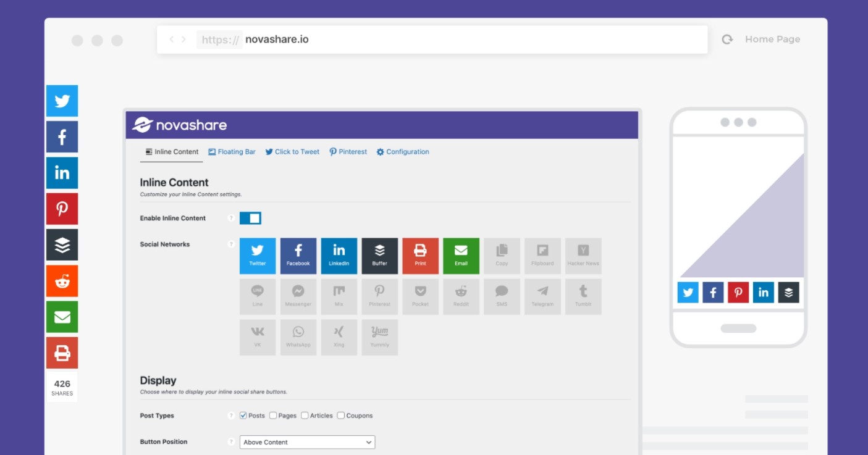Click the Facebook button in floating share bar

point(62,136)
